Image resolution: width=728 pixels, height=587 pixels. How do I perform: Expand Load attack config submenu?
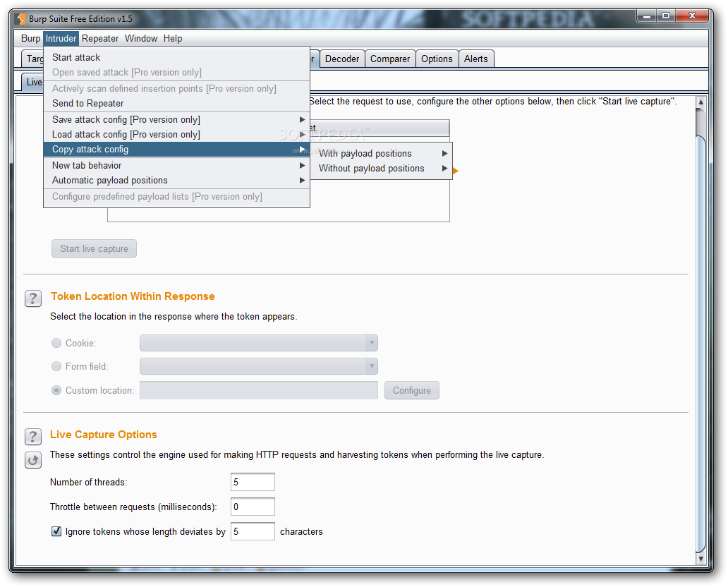(x=176, y=134)
